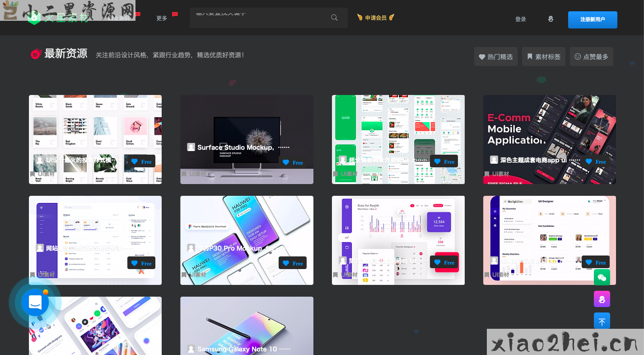Viewport: 644px width, 355px height.
Task: Open the green Grab app UI thumbnail
Action: pos(398,139)
